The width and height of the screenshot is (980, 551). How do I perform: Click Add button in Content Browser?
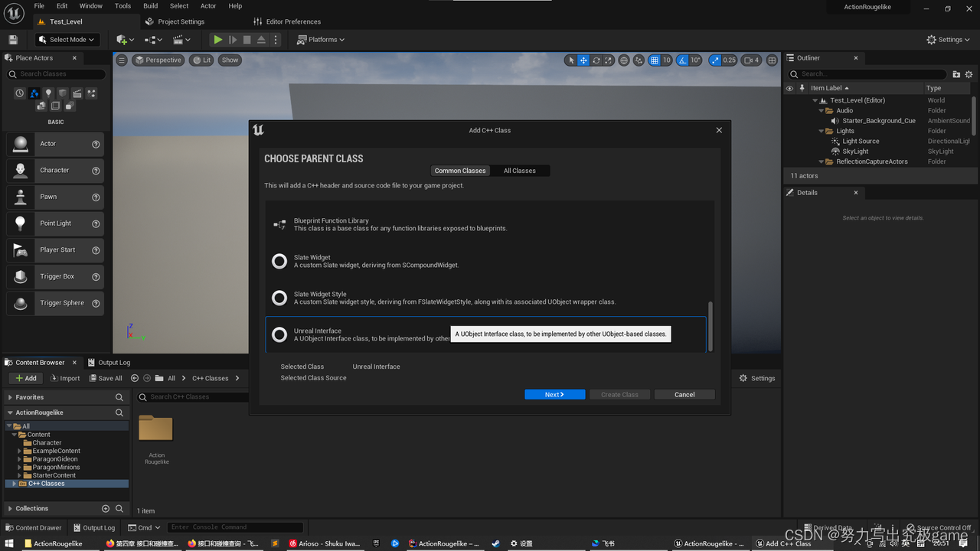[x=26, y=378]
